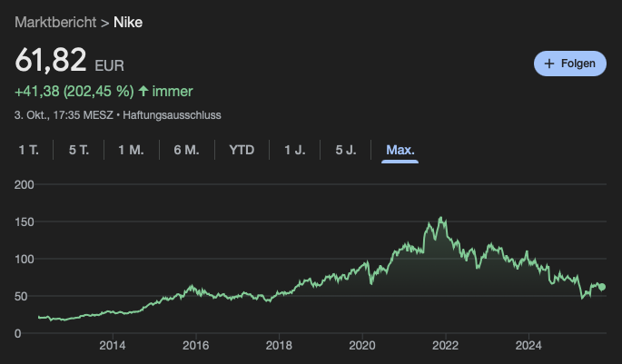
Task: Click the plus icon in the Folgen button
Action: pyautogui.click(x=548, y=64)
